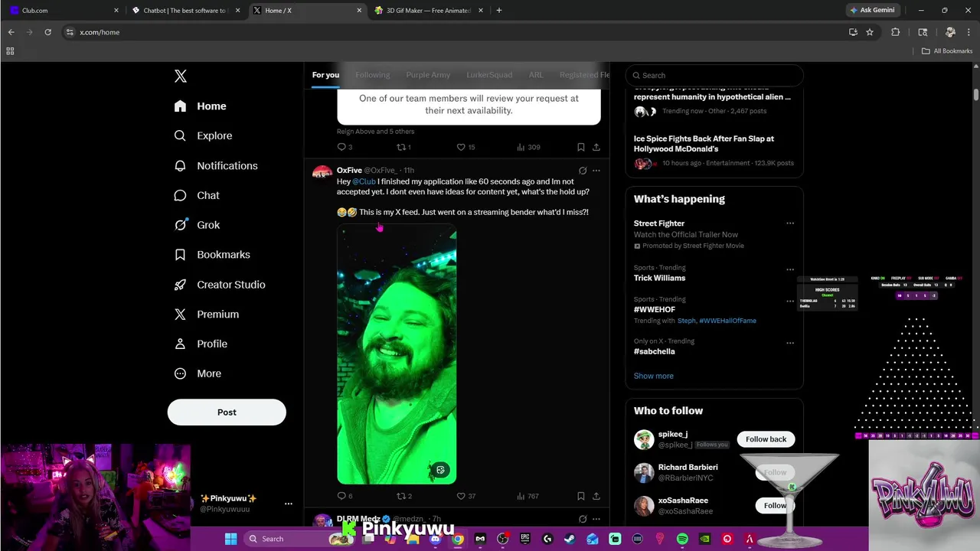Screen dimensions: 980x551
Task: Open Creator Studio in the sidebar
Action: pyautogui.click(x=220, y=285)
